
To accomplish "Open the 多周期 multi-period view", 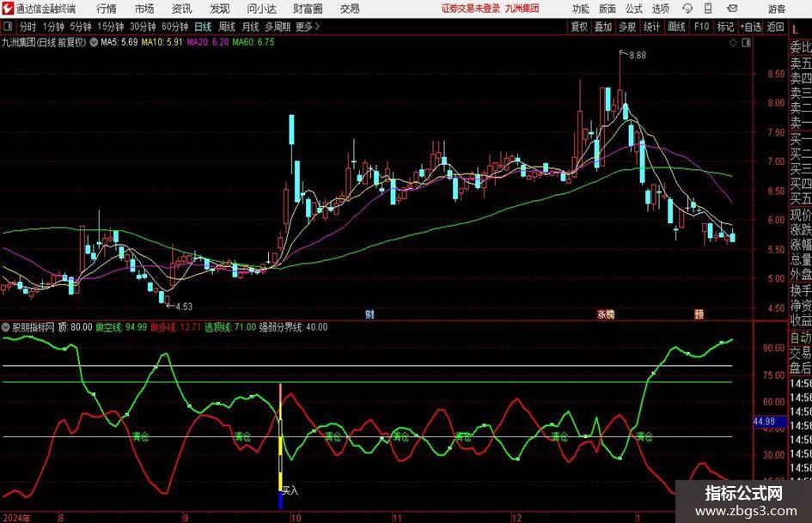I will coord(278,27).
